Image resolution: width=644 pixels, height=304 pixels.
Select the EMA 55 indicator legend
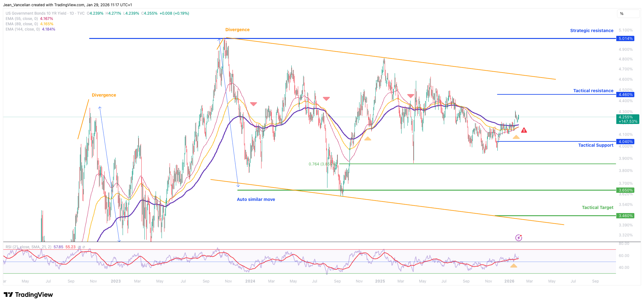[x=22, y=19]
